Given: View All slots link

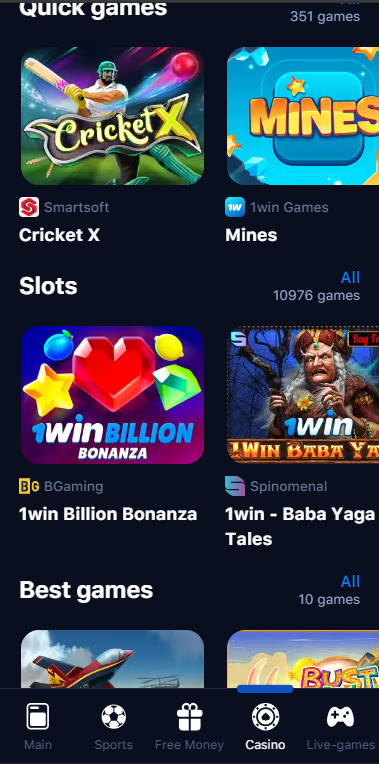Looking at the screenshot, I should [x=350, y=277].
